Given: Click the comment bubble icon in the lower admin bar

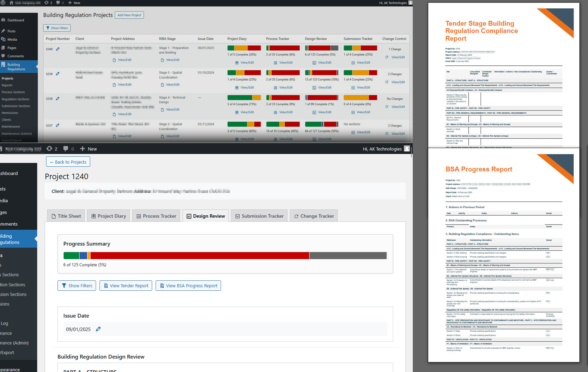Looking at the screenshot, I should (65, 149).
